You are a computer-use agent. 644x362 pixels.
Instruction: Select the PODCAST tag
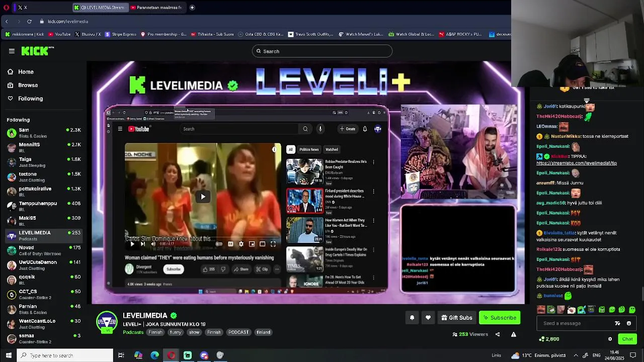238,332
